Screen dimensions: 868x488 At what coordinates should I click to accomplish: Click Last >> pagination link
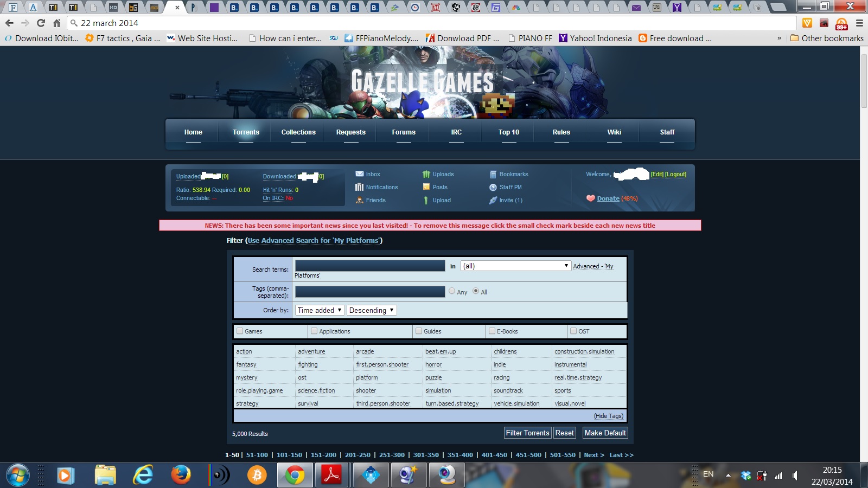click(621, 455)
